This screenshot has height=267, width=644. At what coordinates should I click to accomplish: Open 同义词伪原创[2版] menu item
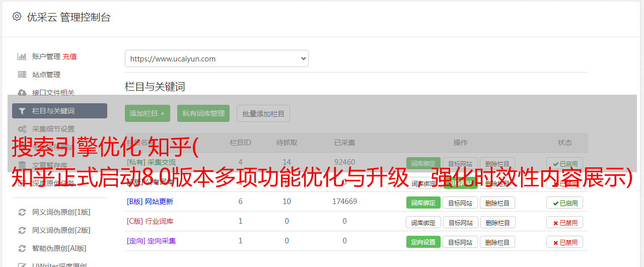(61, 230)
